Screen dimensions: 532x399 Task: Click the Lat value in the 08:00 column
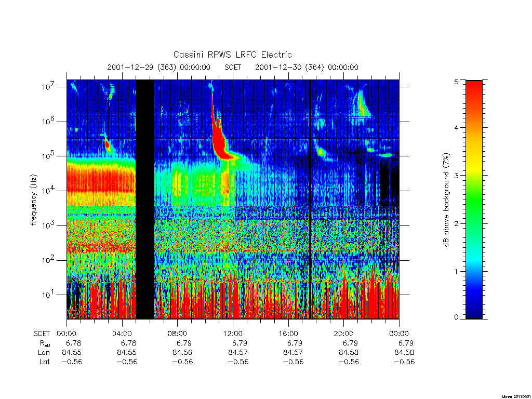click(182, 362)
